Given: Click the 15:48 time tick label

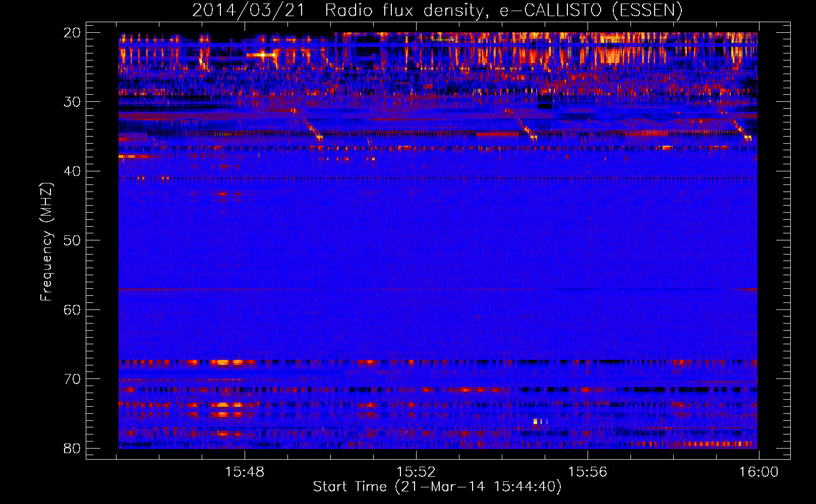Looking at the screenshot, I should pos(245,472).
